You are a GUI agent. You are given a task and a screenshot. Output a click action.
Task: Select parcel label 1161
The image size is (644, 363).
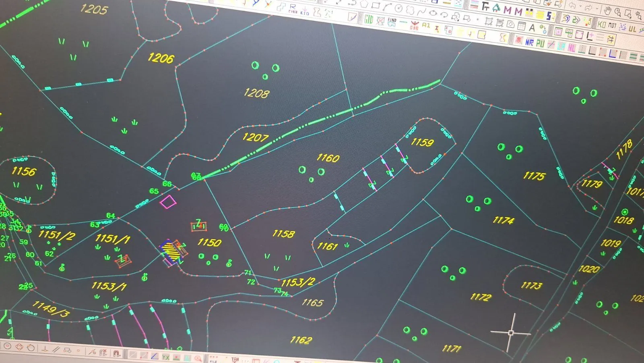coord(327,246)
